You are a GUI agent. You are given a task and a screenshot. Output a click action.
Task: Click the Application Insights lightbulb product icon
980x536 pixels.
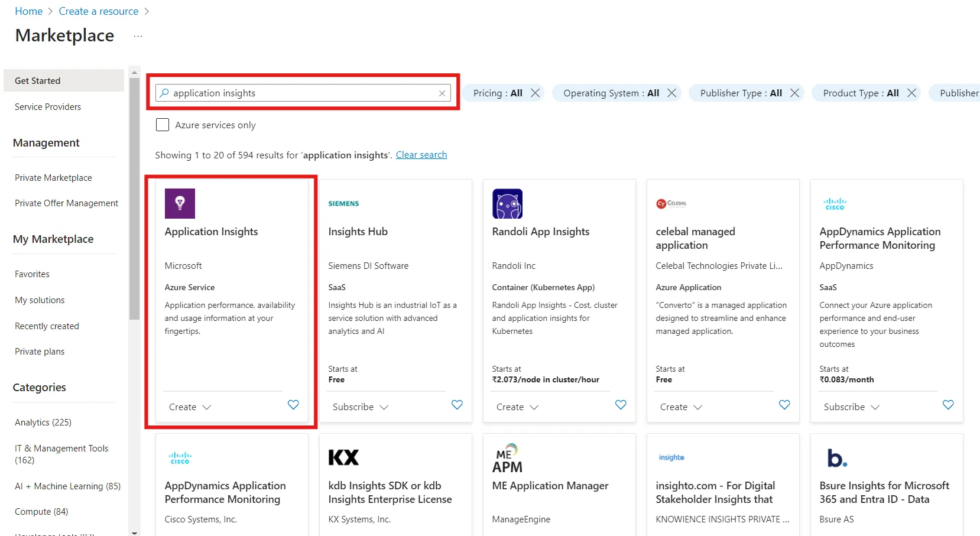[x=180, y=203]
